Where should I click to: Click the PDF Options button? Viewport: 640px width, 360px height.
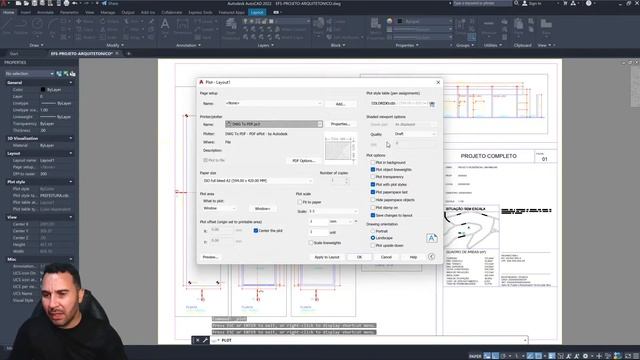pos(304,161)
